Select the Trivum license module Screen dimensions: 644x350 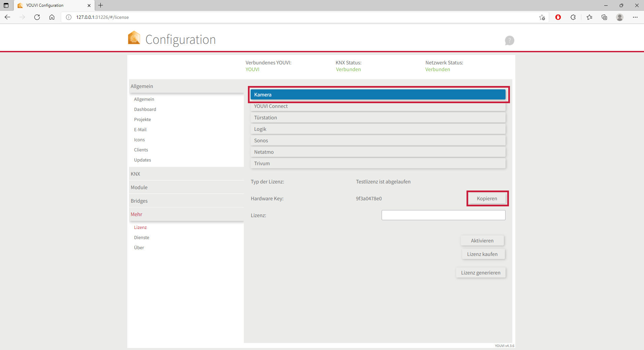point(378,164)
